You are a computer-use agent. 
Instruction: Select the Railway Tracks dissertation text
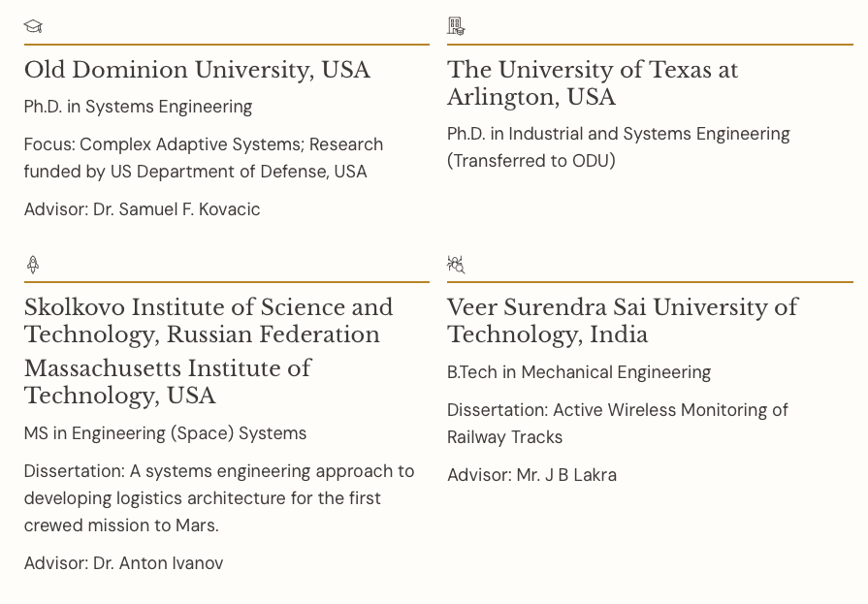617,424
